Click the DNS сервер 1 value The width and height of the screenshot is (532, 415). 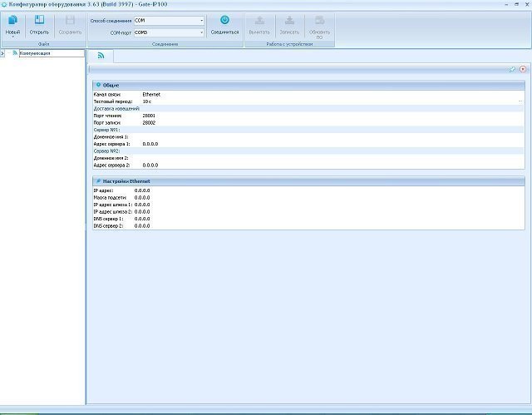(142, 219)
